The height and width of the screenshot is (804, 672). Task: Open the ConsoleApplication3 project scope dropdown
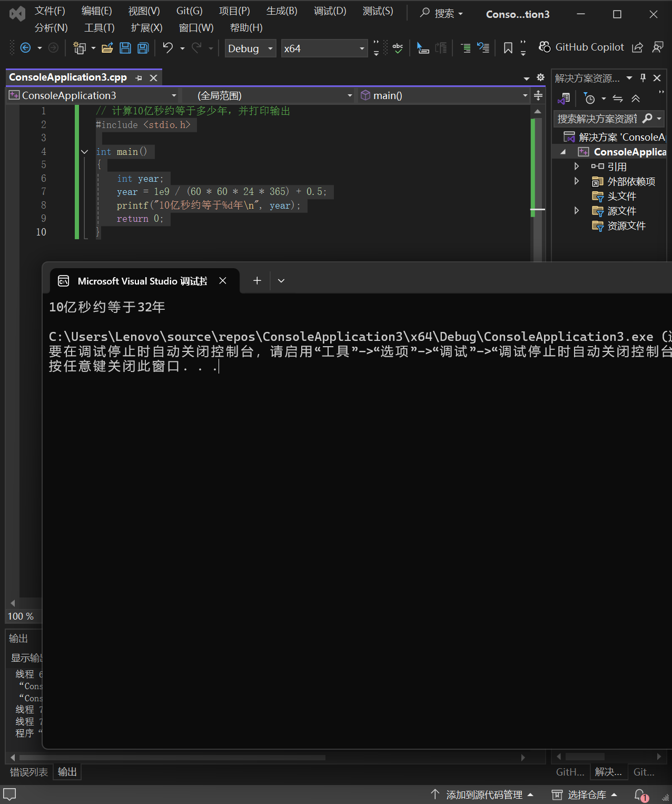[x=93, y=95]
